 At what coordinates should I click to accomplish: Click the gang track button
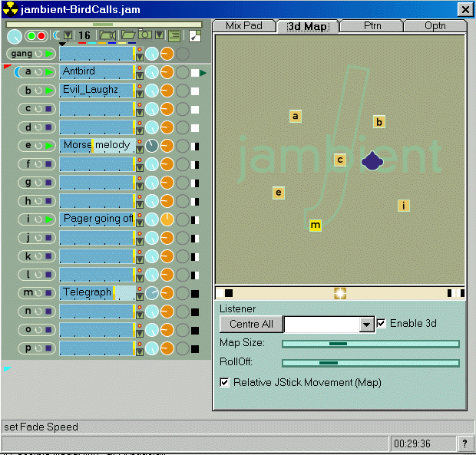(x=31, y=54)
